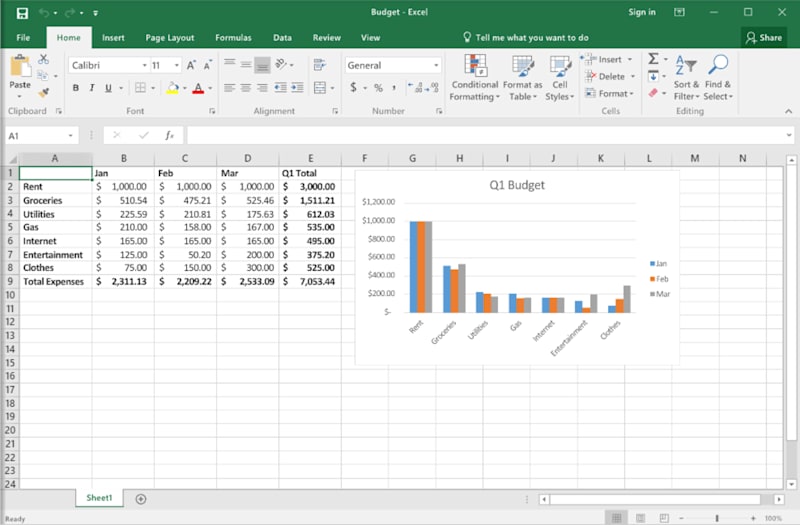Click the Share button
This screenshot has width=800, height=525.
pos(764,37)
